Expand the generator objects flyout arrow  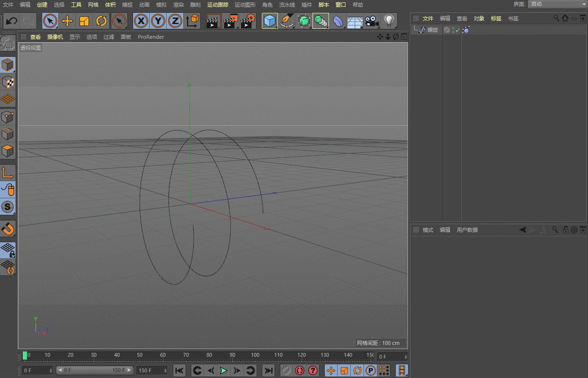click(311, 27)
